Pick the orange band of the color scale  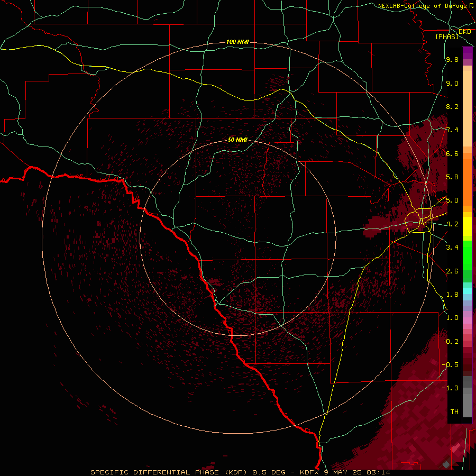pyautogui.click(x=467, y=182)
